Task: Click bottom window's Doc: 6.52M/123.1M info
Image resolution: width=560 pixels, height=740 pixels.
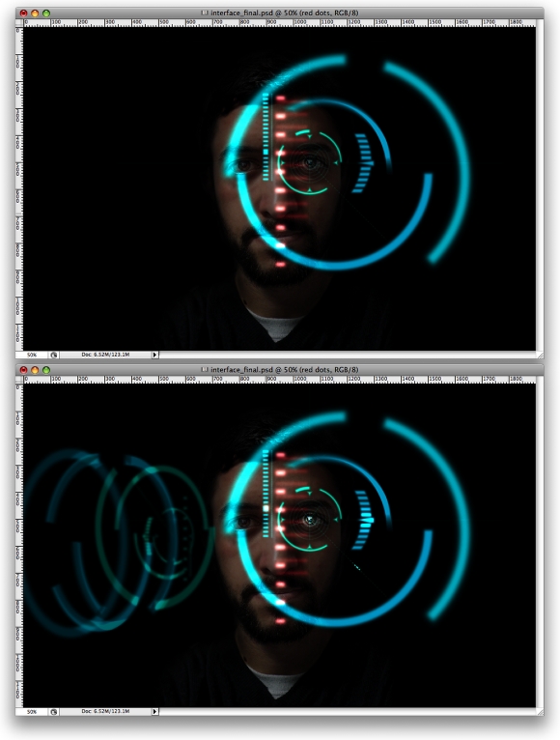Action: coord(105,711)
